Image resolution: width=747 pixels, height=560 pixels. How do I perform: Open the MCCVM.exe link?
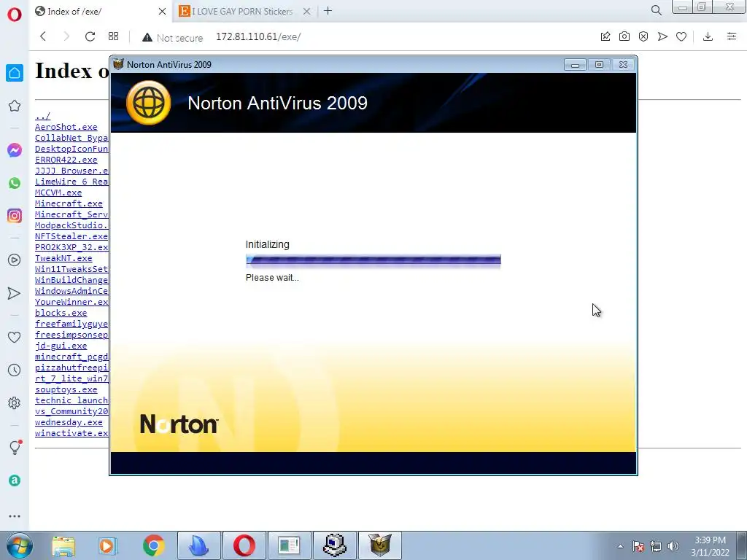(58, 192)
